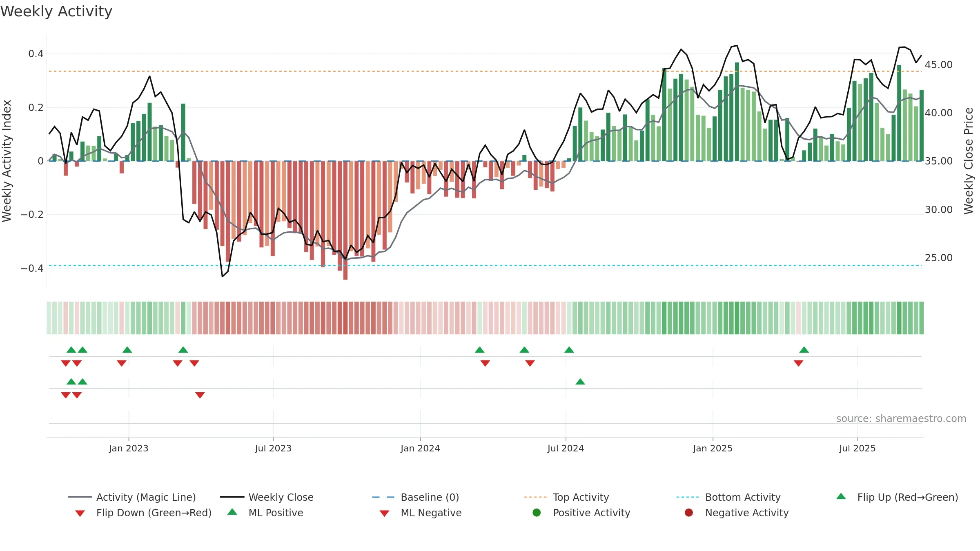Click the green ML Positive triangle legend icon

pos(232,512)
